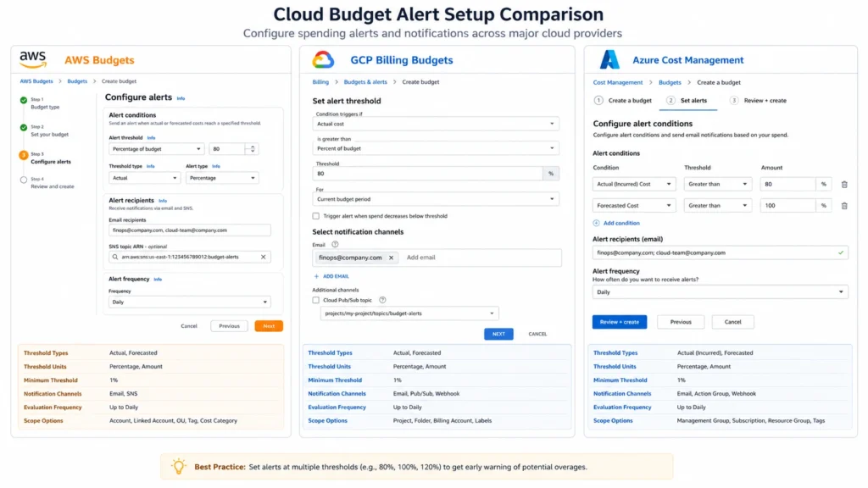Click the Add condition plus icon

click(x=596, y=223)
